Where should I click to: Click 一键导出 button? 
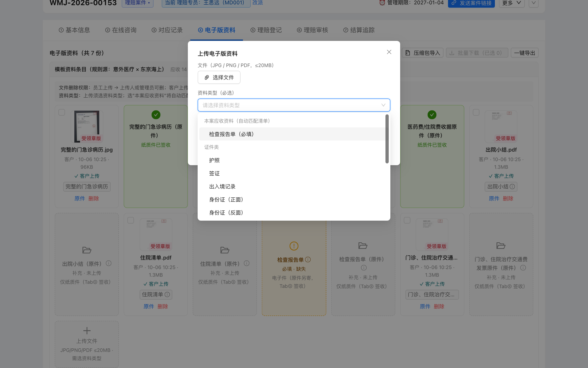click(525, 53)
